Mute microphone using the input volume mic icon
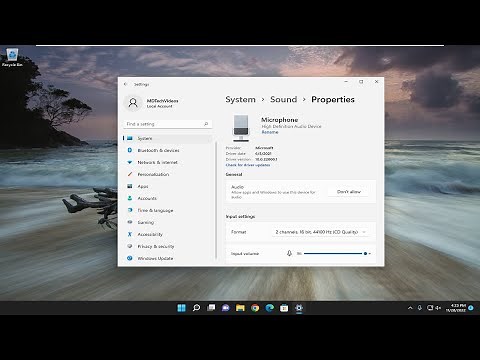480x360 pixels. 289,253
